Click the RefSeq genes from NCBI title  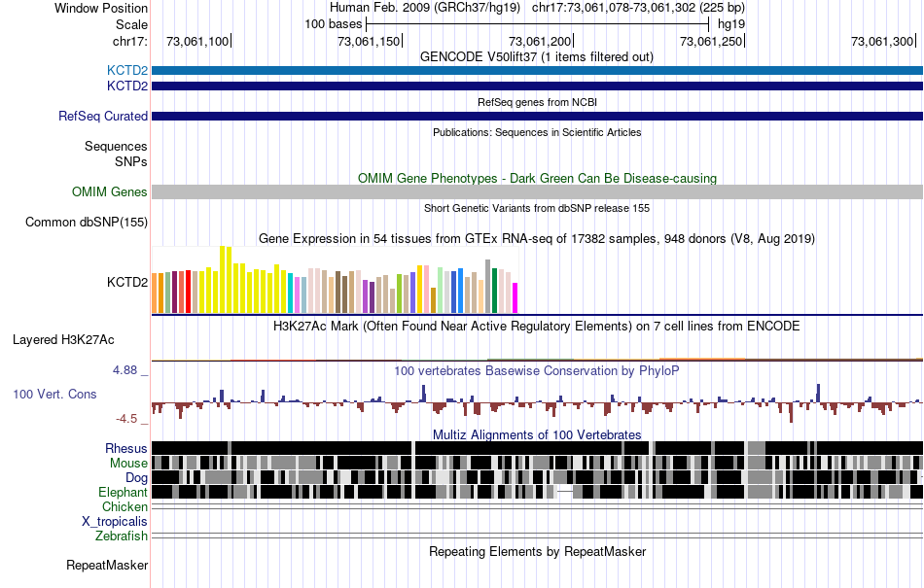point(537,102)
